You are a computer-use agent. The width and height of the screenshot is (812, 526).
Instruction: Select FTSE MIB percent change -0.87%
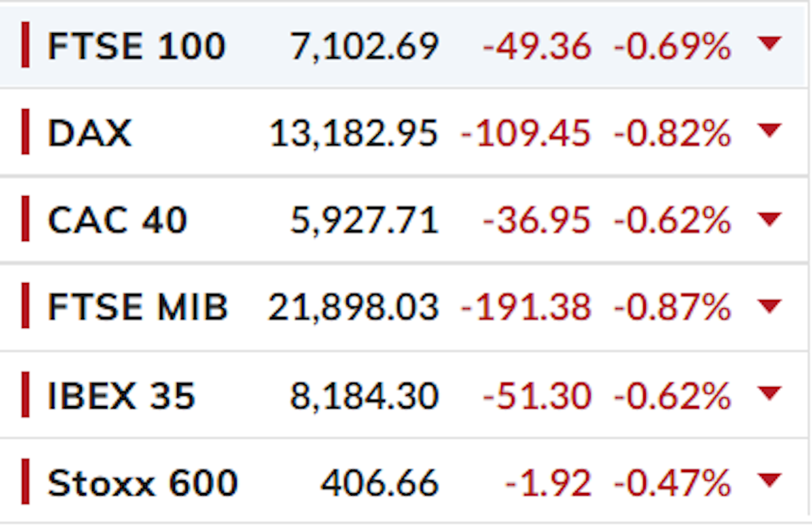pos(672,308)
